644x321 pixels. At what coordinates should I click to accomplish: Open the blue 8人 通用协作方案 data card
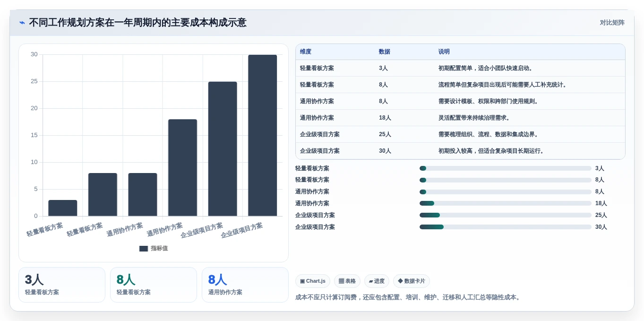pyautogui.click(x=245, y=285)
